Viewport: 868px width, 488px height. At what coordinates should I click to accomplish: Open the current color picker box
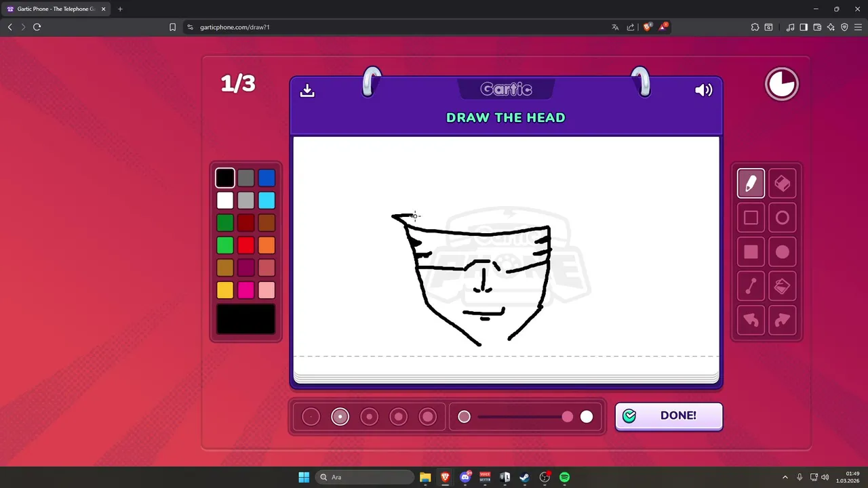tap(245, 319)
